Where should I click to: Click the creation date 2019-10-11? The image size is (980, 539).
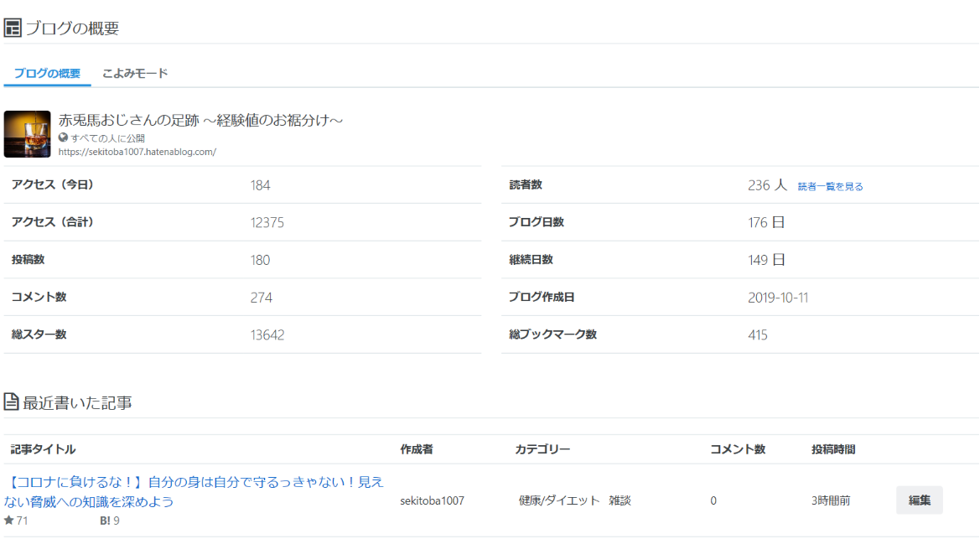(x=778, y=298)
